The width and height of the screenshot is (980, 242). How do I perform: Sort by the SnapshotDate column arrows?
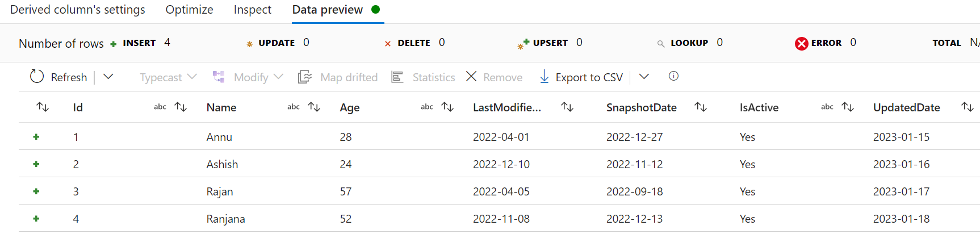[701, 107]
